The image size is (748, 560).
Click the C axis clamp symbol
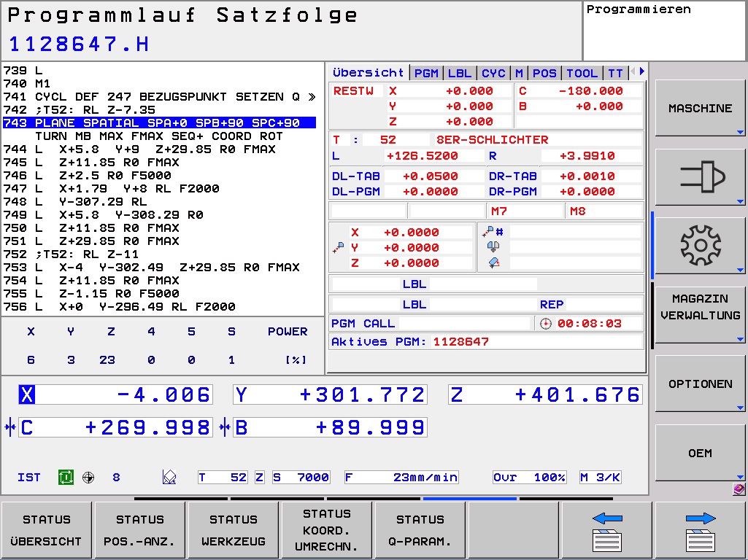tap(10, 427)
